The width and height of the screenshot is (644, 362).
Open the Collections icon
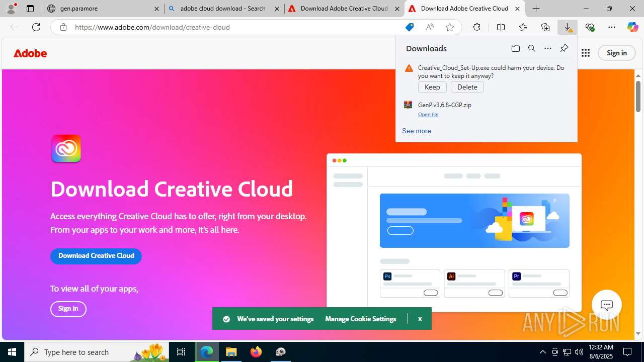(x=545, y=27)
